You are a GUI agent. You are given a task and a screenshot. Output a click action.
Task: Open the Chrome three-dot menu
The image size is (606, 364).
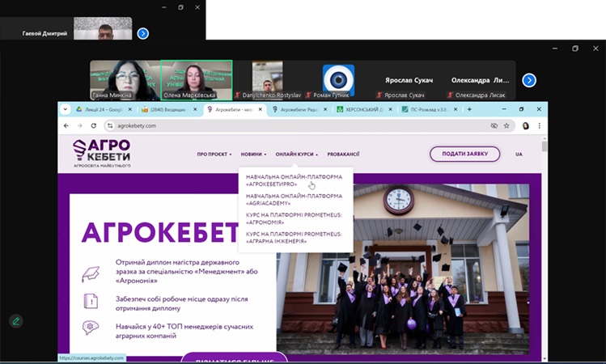click(539, 125)
